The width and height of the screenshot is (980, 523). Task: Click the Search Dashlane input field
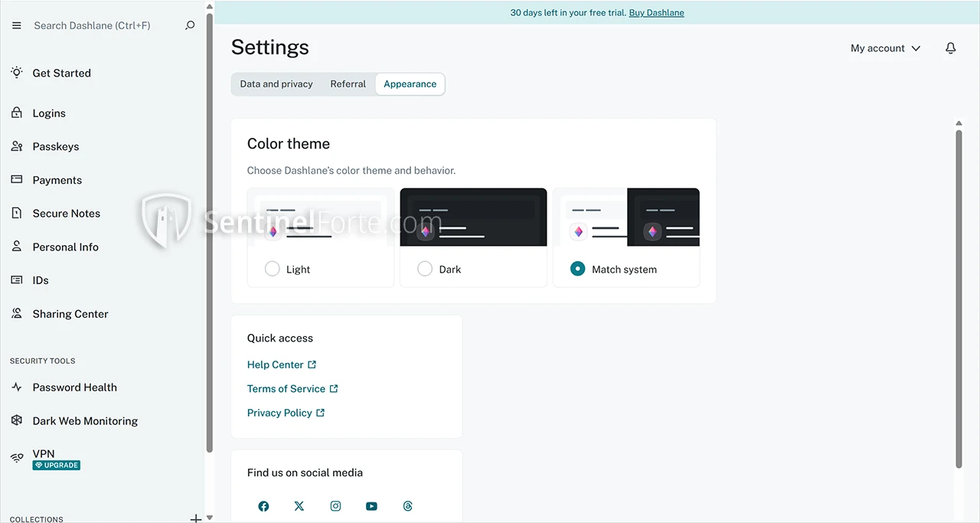point(100,25)
